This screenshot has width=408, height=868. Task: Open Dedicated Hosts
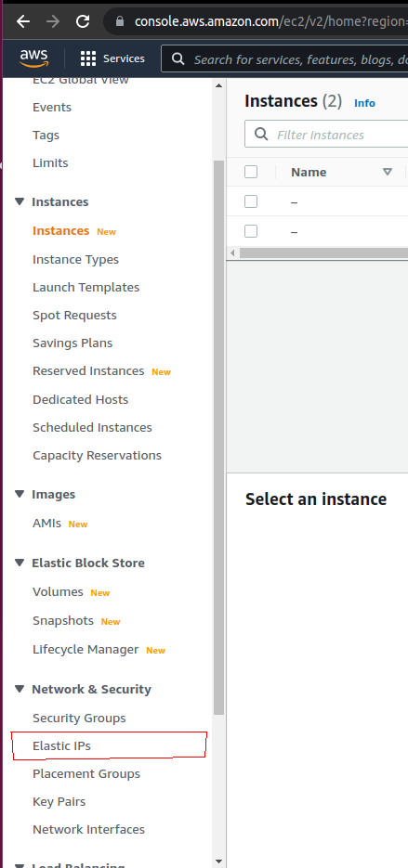pyautogui.click(x=80, y=399)
